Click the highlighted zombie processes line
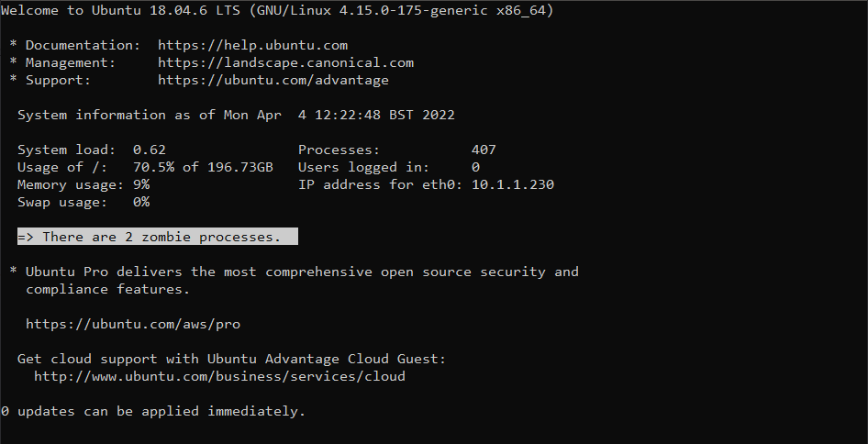868x444 pixels. point(157,237)
